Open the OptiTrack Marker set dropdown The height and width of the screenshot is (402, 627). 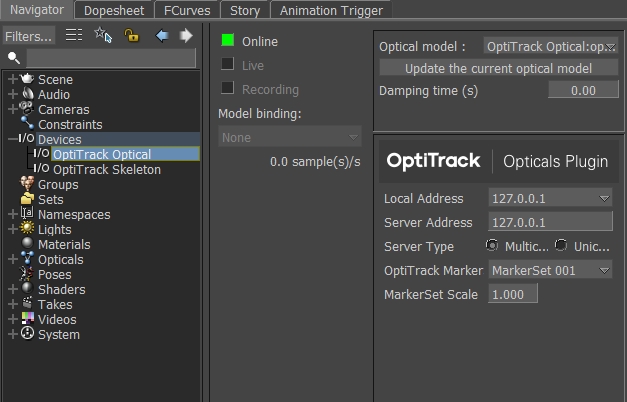[550, 270]
